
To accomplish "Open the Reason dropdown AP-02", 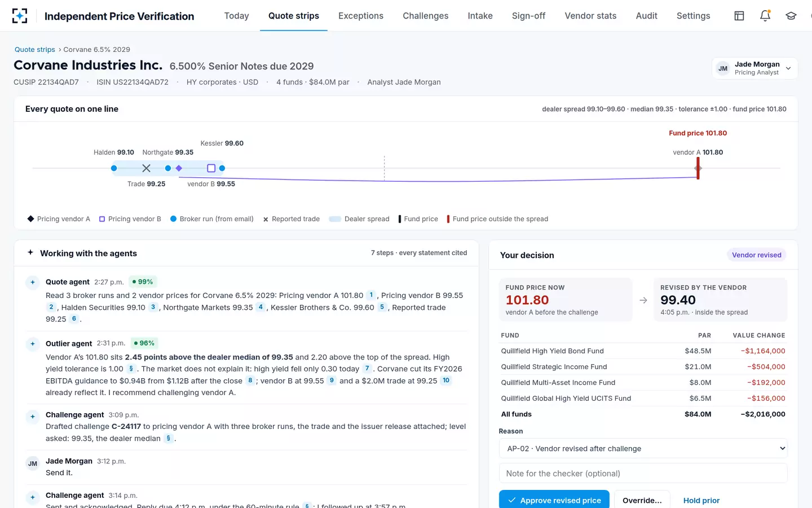I will (643, 449).
